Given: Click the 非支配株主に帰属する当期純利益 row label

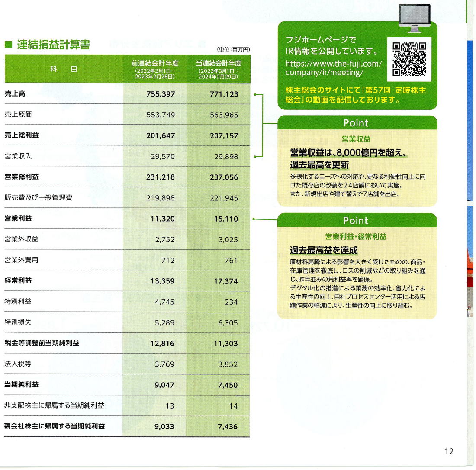Looking at the screenshot, I should [x=55, y=406].
